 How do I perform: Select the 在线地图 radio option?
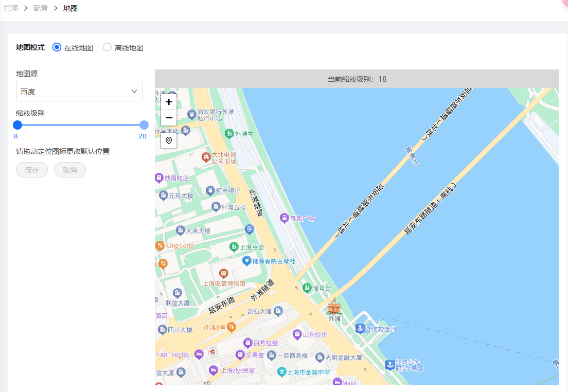point(57,47)
